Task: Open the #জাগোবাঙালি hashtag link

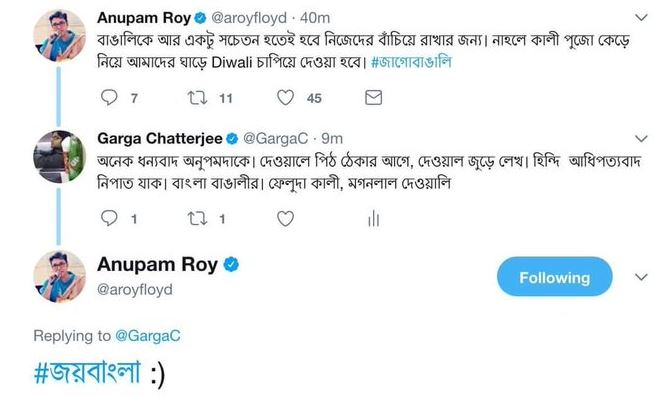Action: pyautogui.click(x=411, y=62)
